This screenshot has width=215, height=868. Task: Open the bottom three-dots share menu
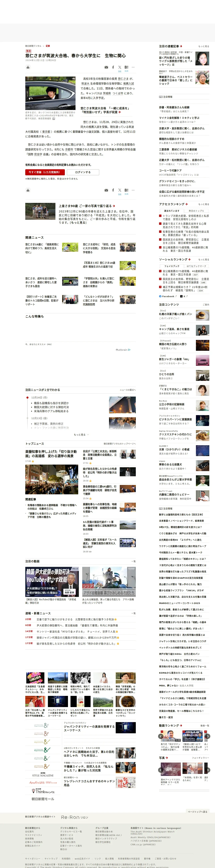[133, 190]
